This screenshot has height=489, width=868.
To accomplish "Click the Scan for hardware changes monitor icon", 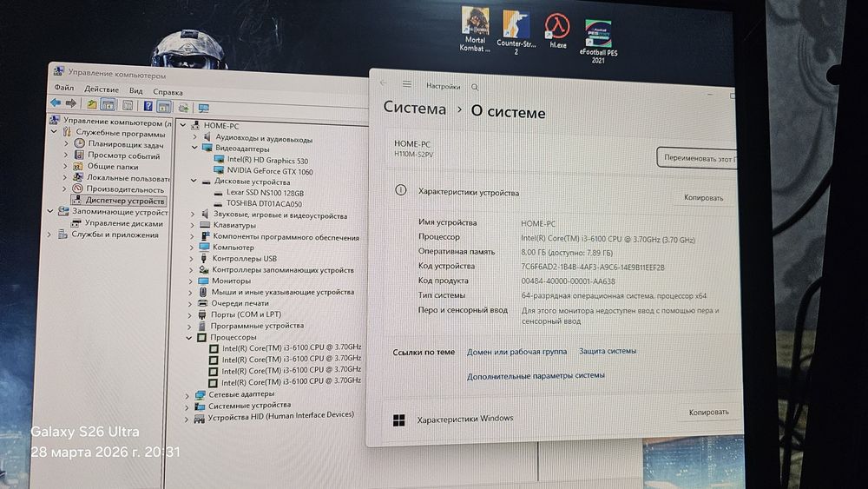I will coord(204,108).
